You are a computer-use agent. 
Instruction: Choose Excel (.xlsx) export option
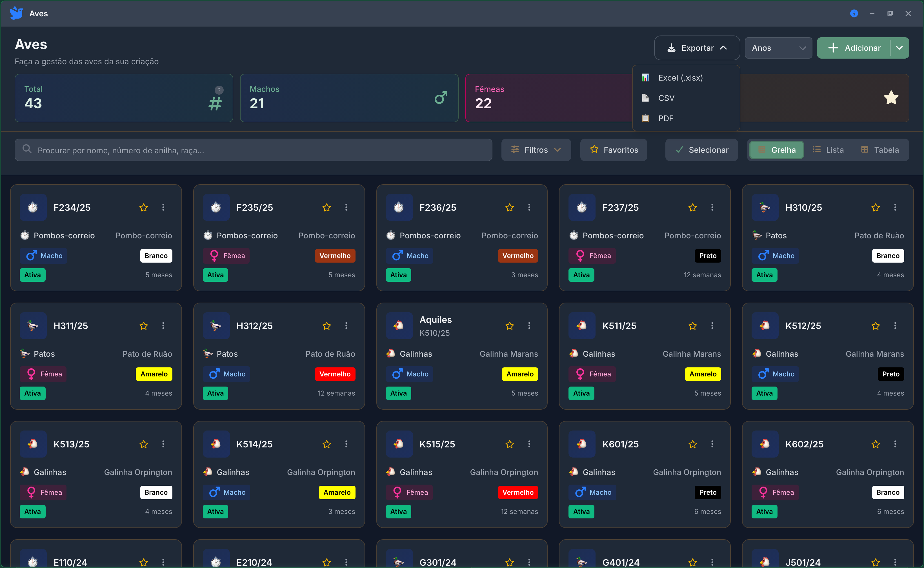click(x=686, y=78)
